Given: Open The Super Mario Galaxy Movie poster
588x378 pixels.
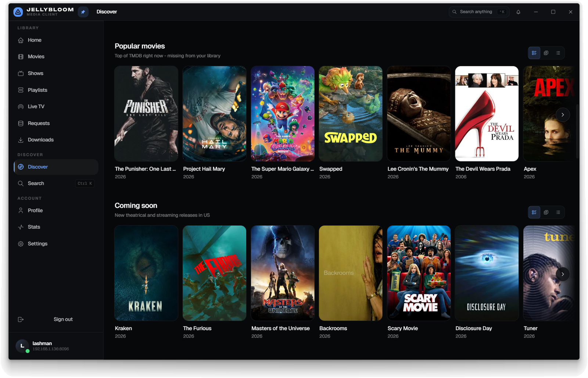Looking at the screenshot, I should pos(283,114).
